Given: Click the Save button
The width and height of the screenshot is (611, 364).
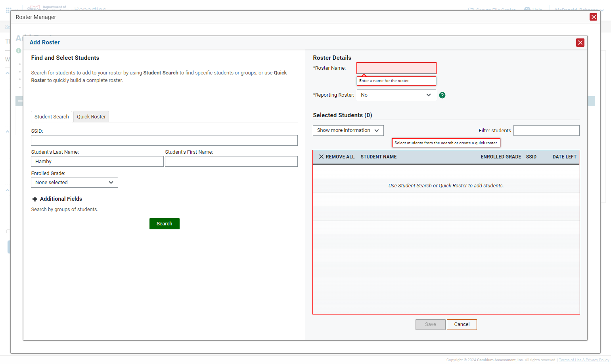Looking at the screenshot, I should (x=431, y=324).
